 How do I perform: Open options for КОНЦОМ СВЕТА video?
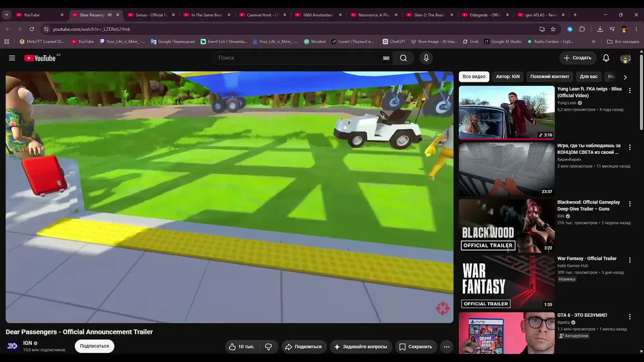pos(629,147)
